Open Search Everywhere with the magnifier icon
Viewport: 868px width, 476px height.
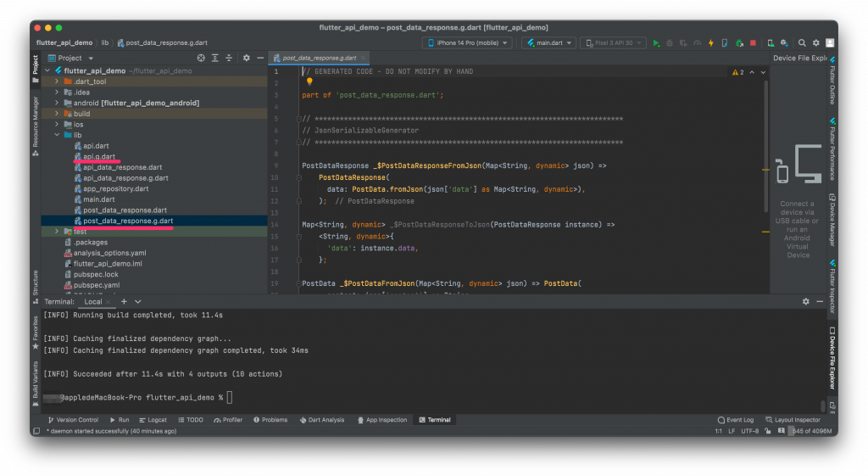pyautogui.click(x=804, y=42)
